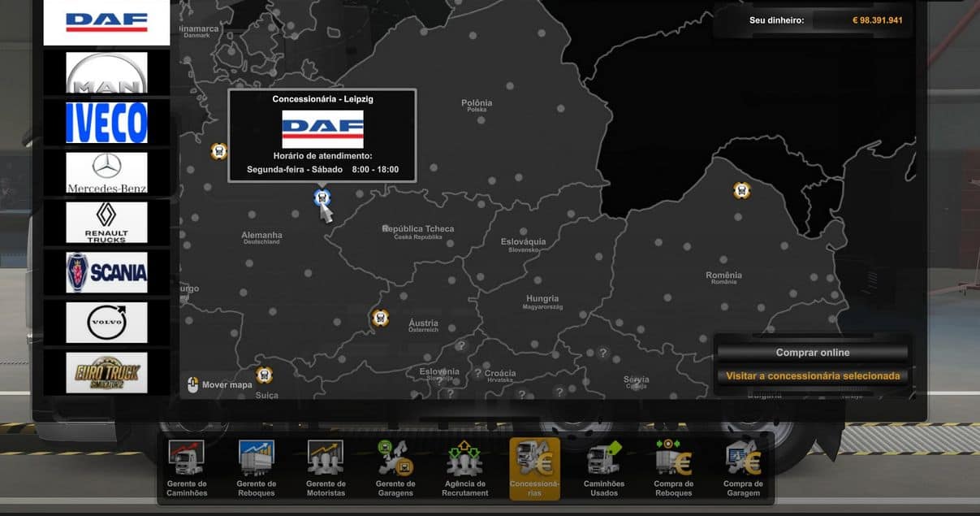Go to Agência de Recrutamento

click(x=465, y=468)
